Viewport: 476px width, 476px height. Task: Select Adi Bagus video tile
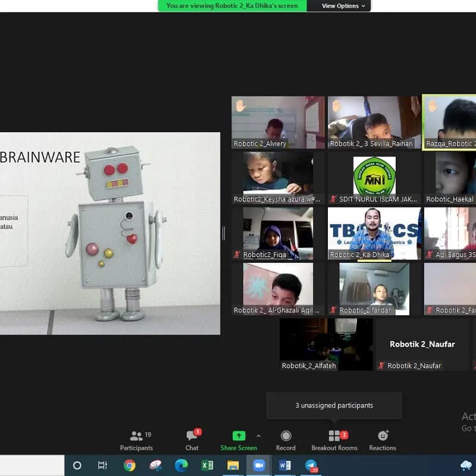[450, 233]
